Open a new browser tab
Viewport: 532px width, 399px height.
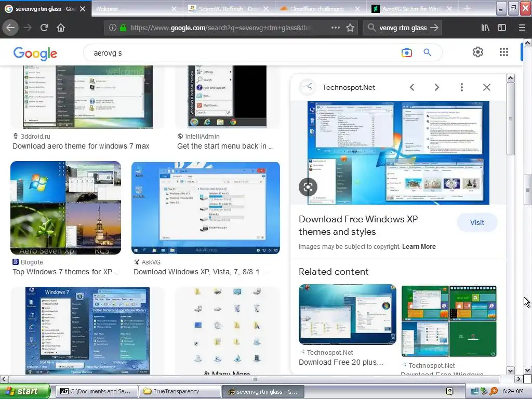[467, 9]
